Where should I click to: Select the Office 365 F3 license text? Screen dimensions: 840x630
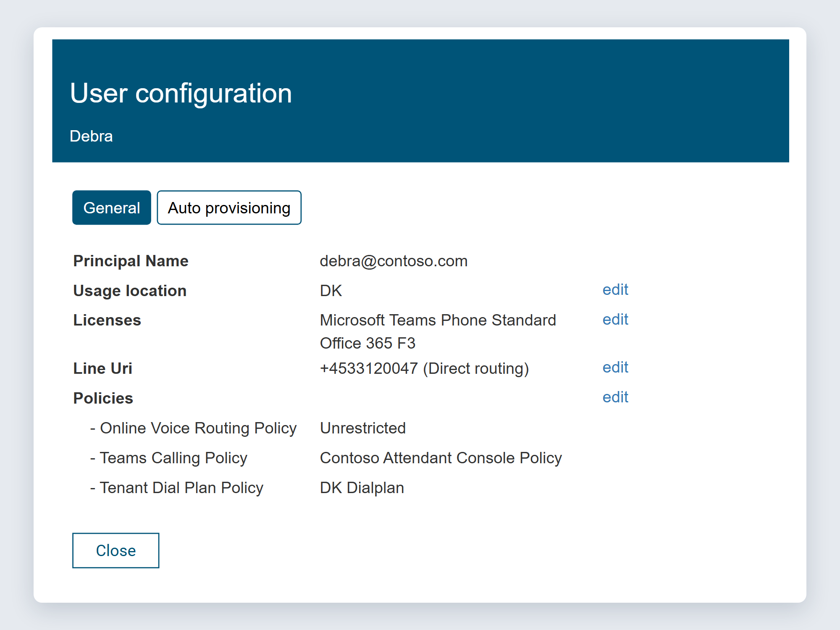tap(367, 343)
